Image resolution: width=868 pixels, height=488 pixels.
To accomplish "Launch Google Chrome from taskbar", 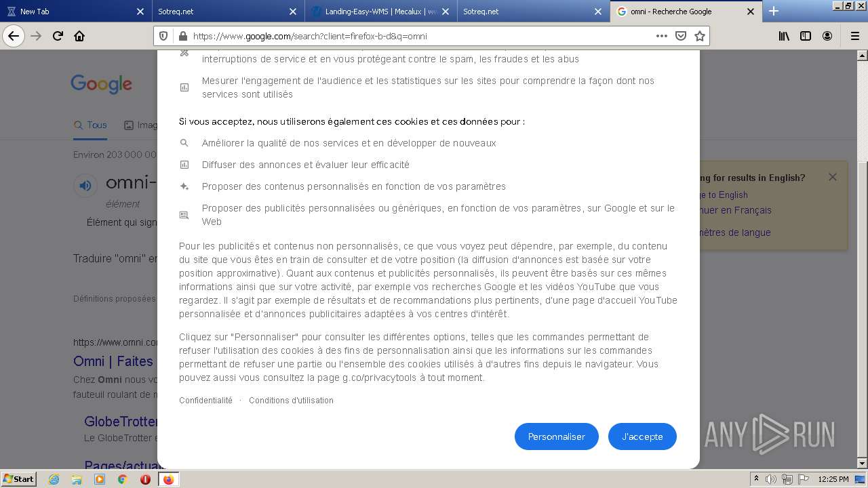I will pyautogui.click(x=123, y=479).
